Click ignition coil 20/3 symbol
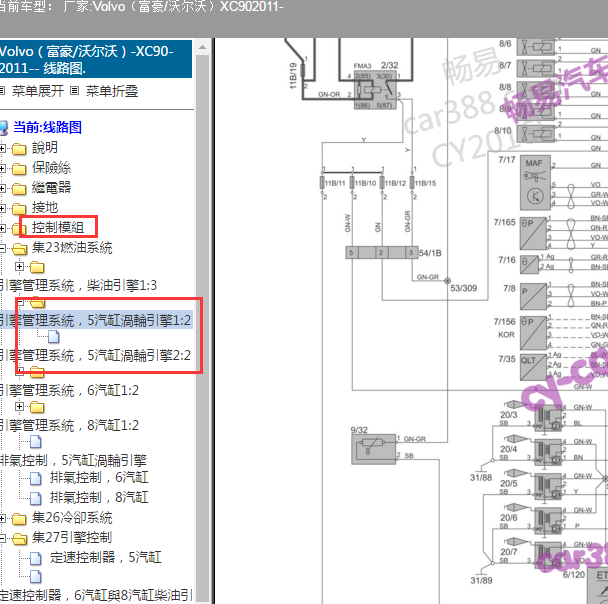Image resolution: width=608 pixels, height=604 pixels. coord(549,419)
